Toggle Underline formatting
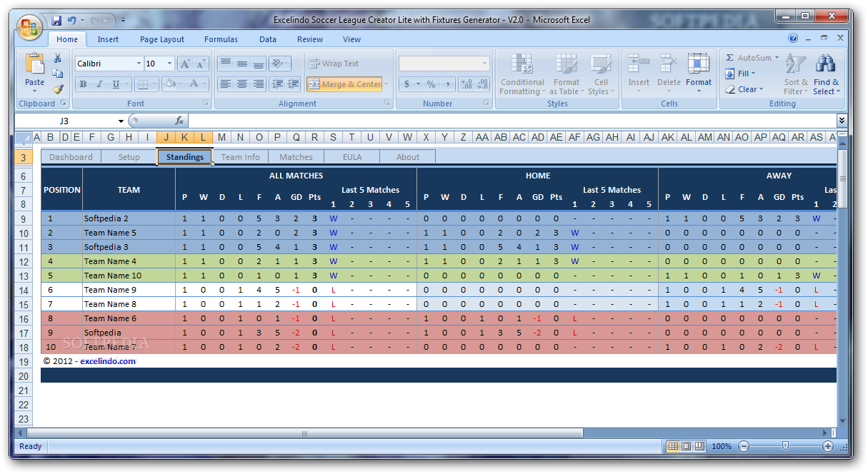The width and height of the screenshot is (868, 474). point(116,84)
